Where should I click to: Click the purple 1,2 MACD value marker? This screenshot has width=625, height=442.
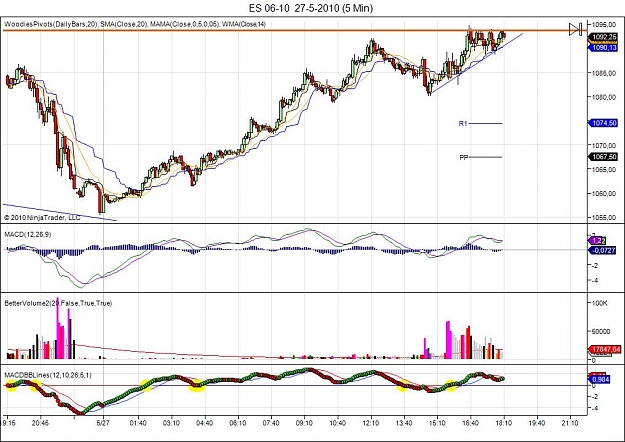pyautogui.click(x=596, y=241)
